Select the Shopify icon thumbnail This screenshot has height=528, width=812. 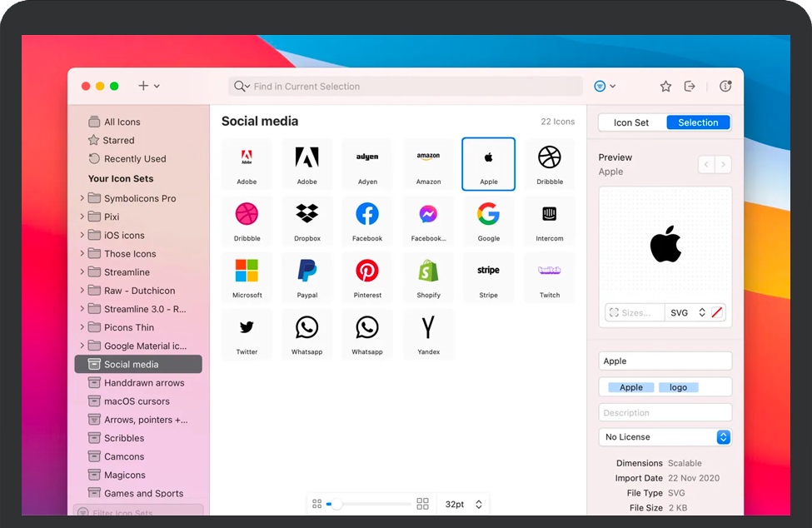pyautogui.click(x=428, y=276)
